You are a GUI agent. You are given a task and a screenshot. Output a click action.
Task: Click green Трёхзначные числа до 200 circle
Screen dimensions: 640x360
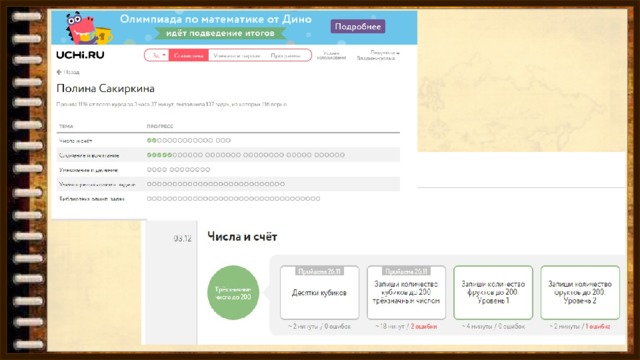233,293
